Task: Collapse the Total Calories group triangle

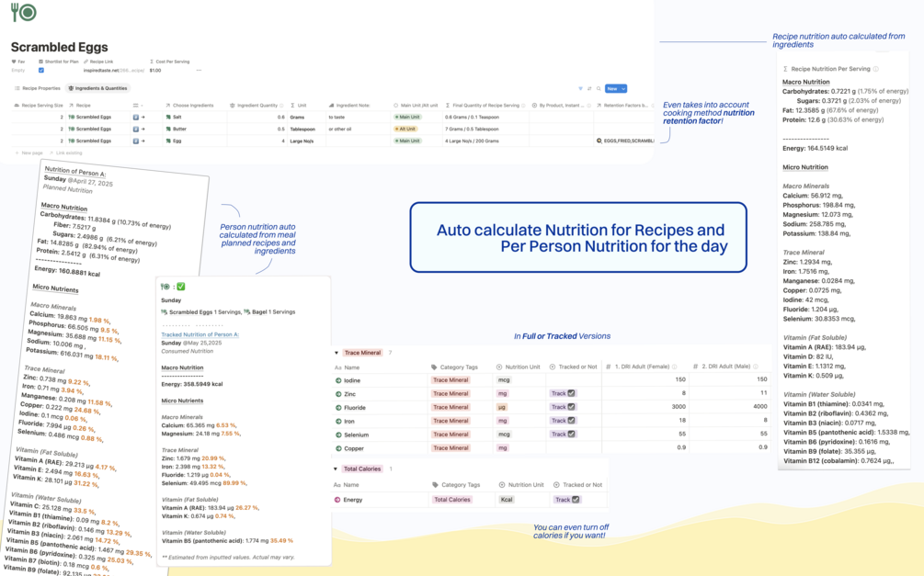Action: click(x=336, y=469)
